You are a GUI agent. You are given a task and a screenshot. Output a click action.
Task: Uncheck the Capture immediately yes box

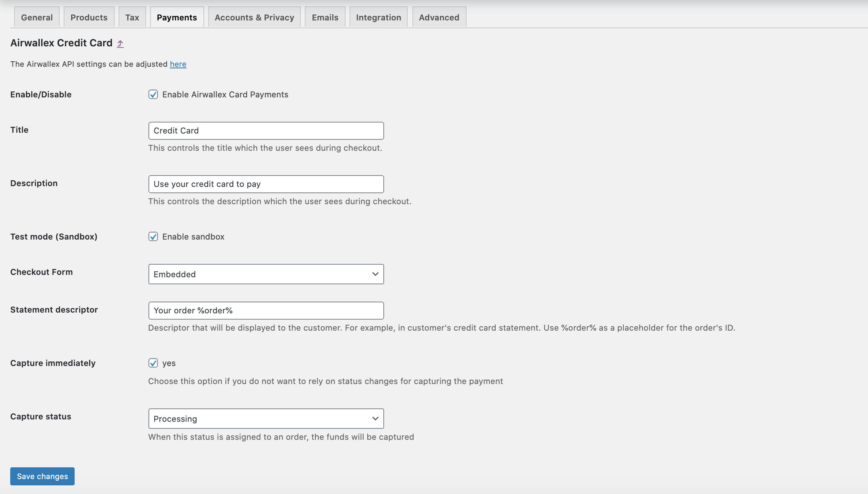point(153,363)
